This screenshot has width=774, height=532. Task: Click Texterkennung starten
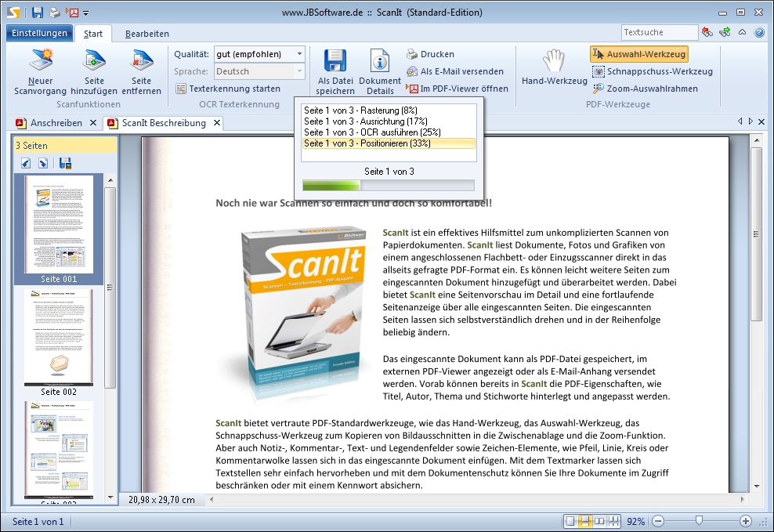click(x=228, y=89)
